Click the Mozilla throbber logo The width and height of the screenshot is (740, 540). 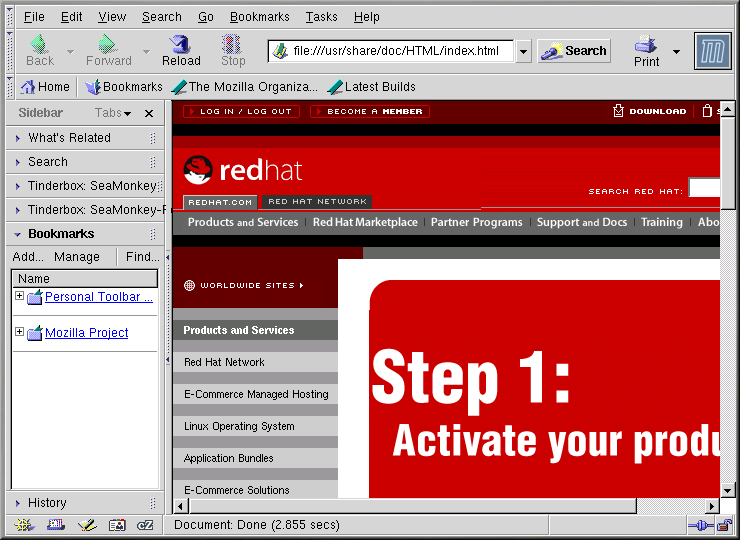point(713,51)
